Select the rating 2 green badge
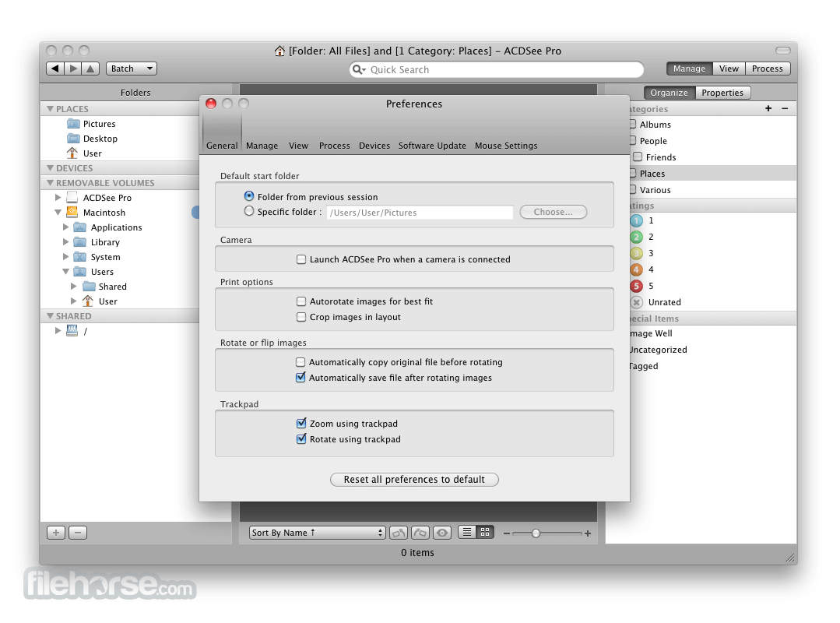The image size is (840, 623). (x=637, y=238)
